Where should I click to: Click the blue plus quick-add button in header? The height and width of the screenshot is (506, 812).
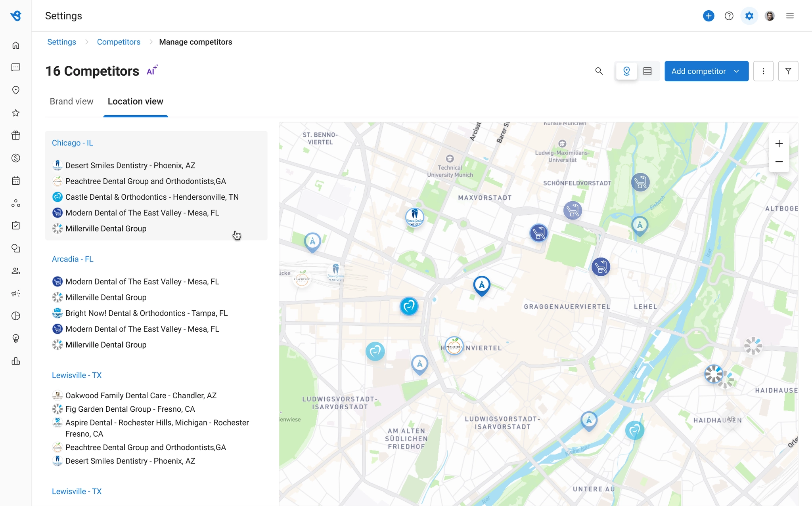(709, 16)
